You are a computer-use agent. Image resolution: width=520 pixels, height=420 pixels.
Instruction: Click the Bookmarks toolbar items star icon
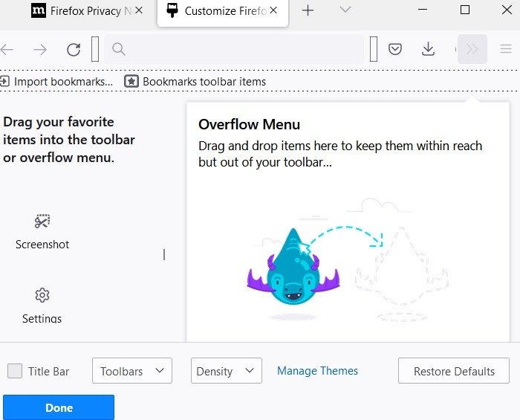(x=131, y=81)
